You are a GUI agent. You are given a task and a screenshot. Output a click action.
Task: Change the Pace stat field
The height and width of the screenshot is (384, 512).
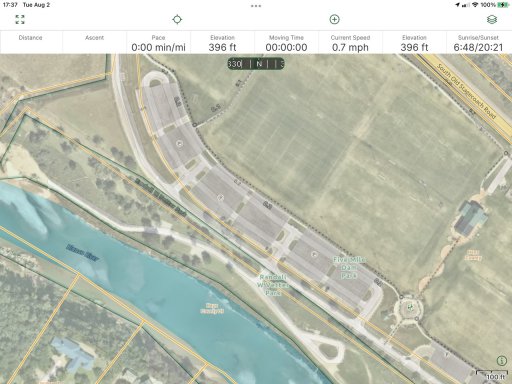coord(158,42)
